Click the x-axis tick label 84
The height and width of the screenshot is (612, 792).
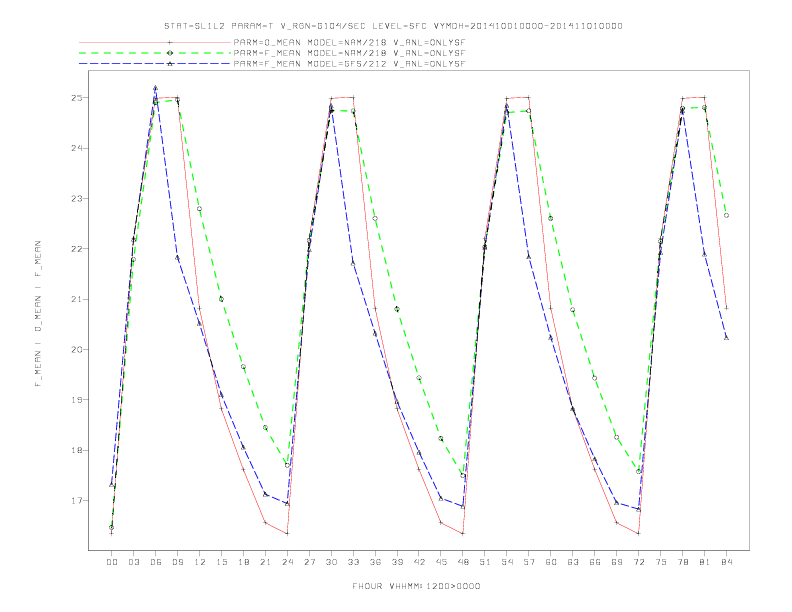pyautogui.click(x=726, y=562)
